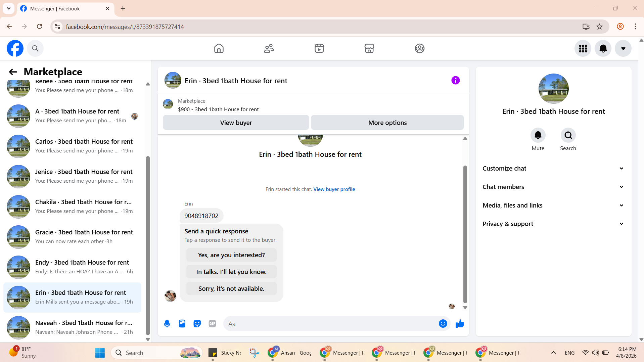This screenshot has width=644, height=362.
Task: Open the Facebook logo home
Action: [x=15, y=48]
